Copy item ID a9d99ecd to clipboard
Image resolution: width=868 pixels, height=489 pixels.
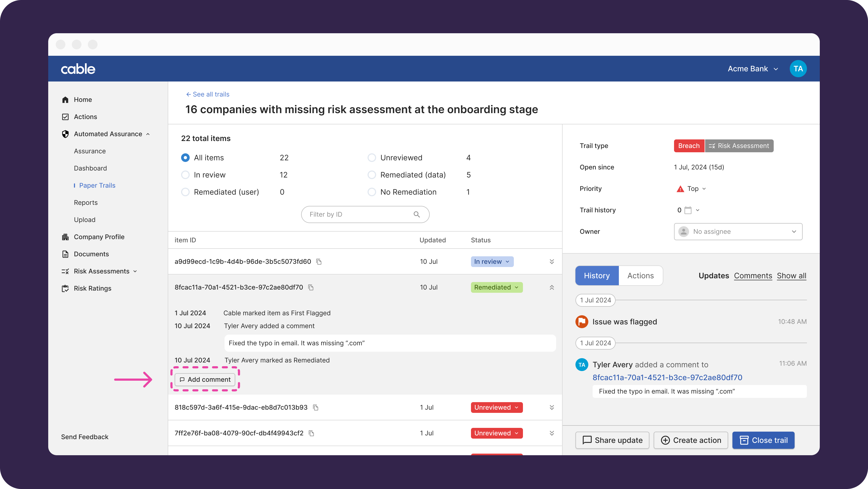click(319, 262)
